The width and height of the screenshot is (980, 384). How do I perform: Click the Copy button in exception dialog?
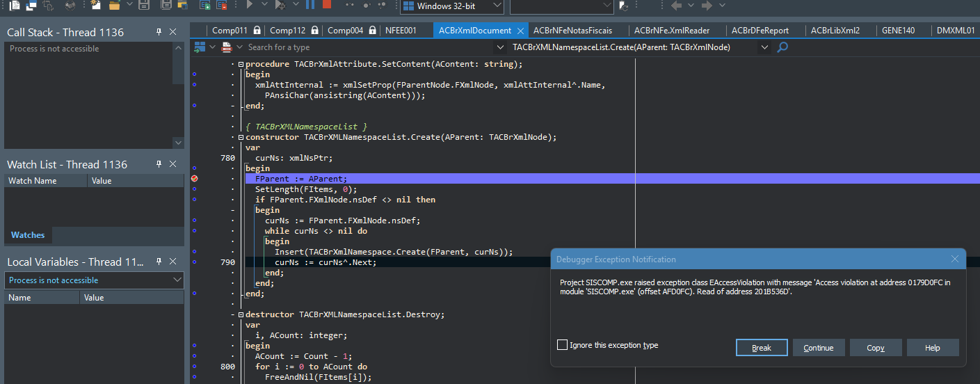point(876,348)
